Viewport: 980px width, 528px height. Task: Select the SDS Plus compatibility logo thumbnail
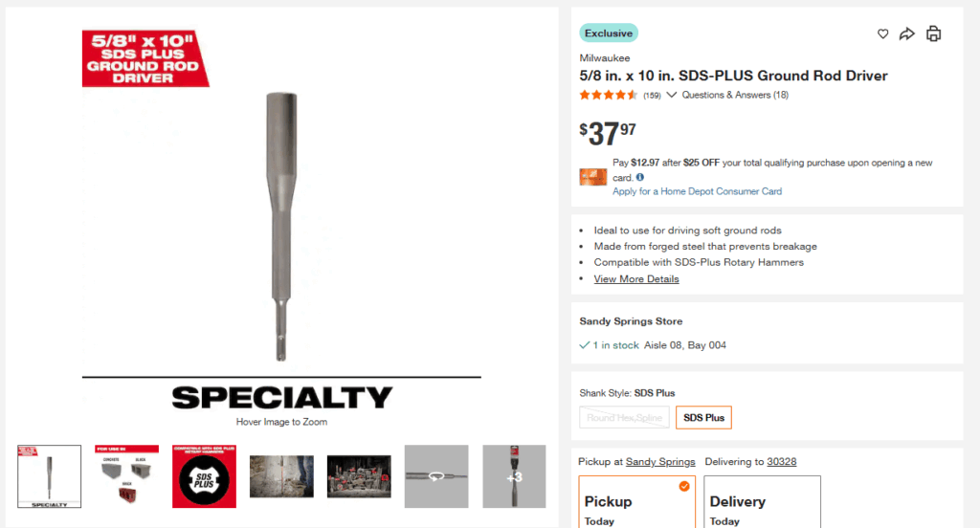204,476
